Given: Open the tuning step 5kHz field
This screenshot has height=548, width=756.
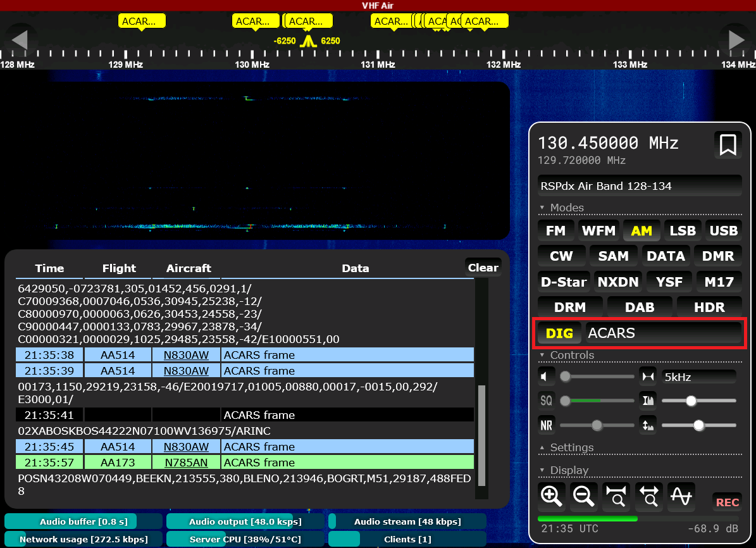Looking at the screenshot, I should 698,377.
